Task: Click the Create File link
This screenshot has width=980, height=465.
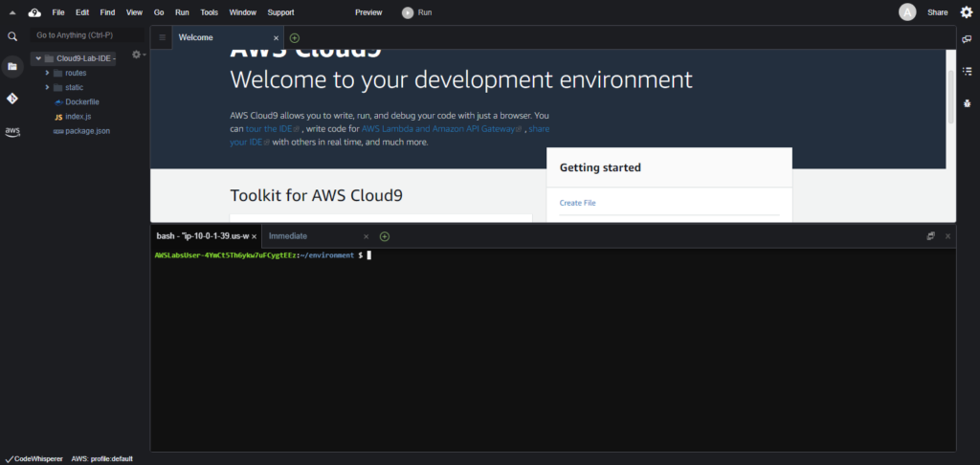Action: (x=577, y=203)
